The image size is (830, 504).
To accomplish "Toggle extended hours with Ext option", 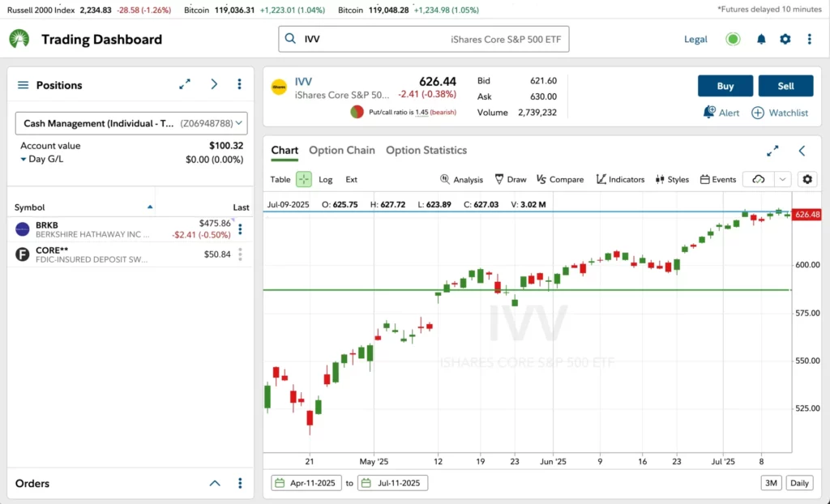I will (x=351, y=179).
